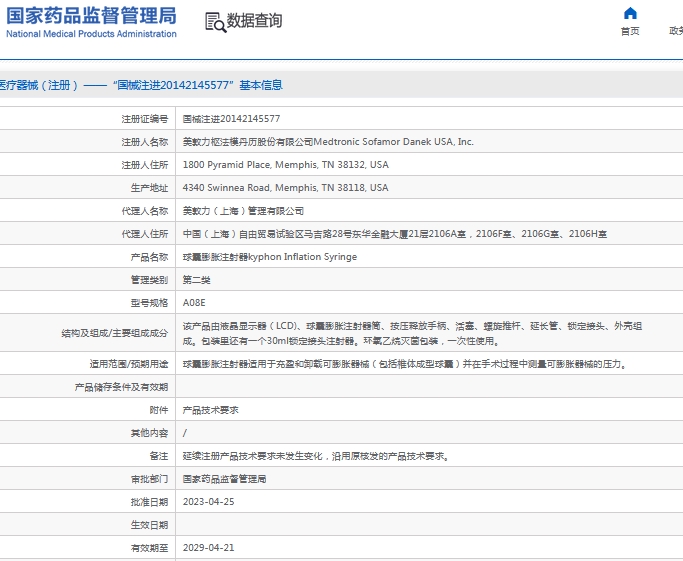Click the 数据查询 heading text
The height and width of the screenshot is (561, 683).
point(254,20)
